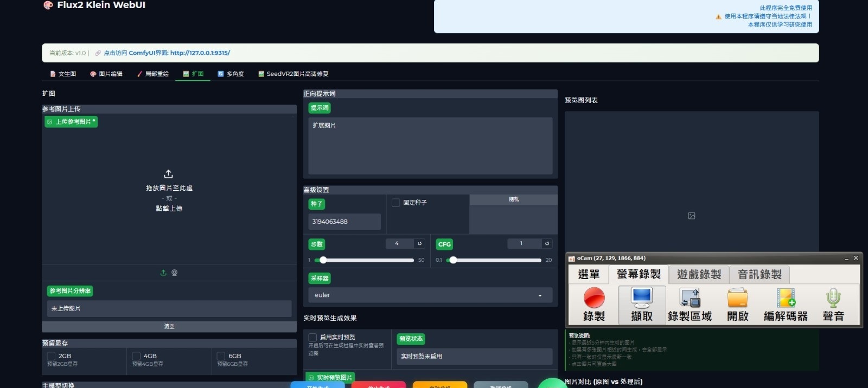Image resolution: width=868 pixels, height=388 pixels.
Task: Switch to the 局部重绘 tab
Action: click(x=152, y=74)
